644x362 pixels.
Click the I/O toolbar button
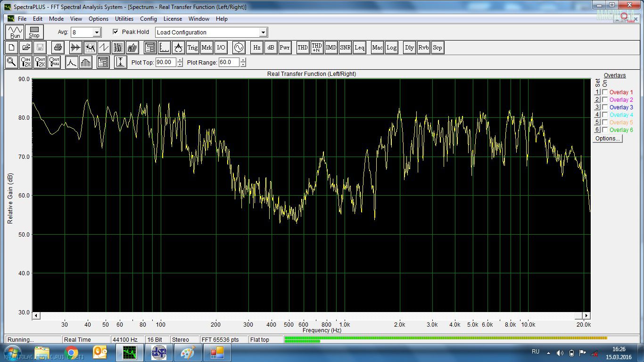tap(221, 48)
